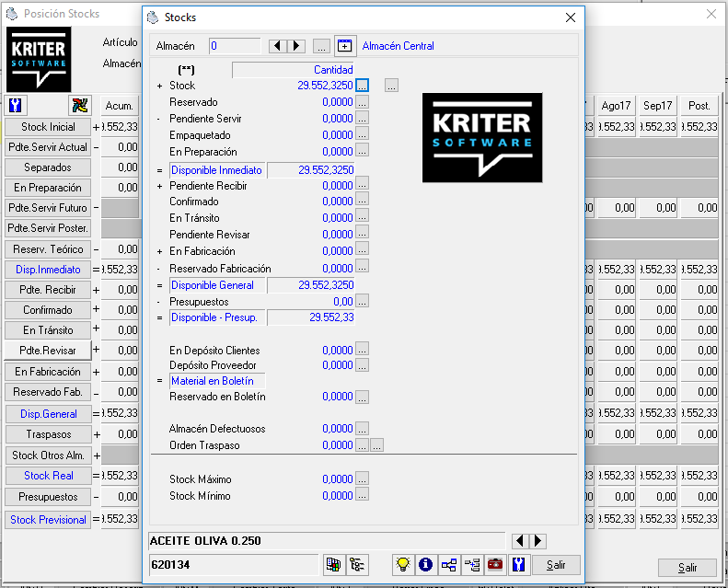Screen dimensions: 728x588
Task: Open En Tránsito detail ellipsis in Stocks
Action: [x=362, y=216]
